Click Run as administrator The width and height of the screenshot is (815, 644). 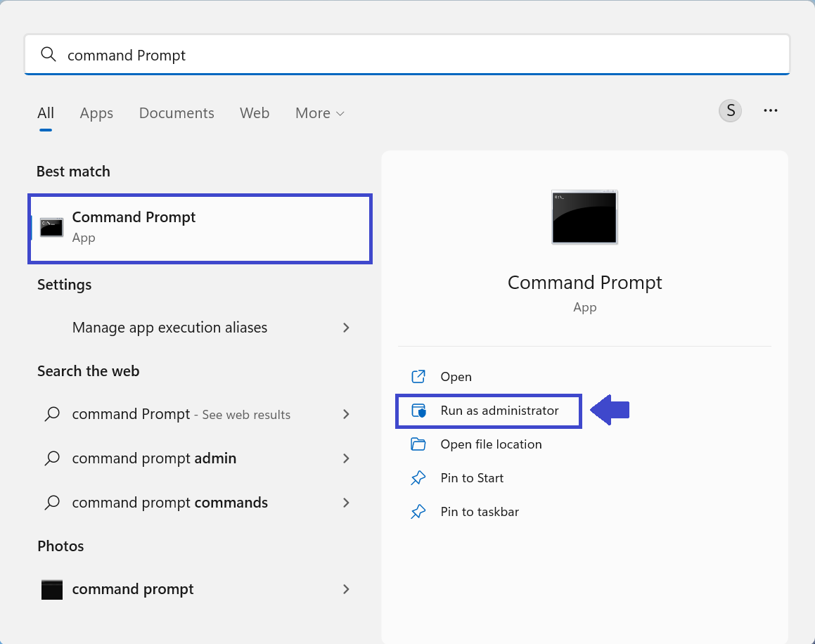point(499,411)
